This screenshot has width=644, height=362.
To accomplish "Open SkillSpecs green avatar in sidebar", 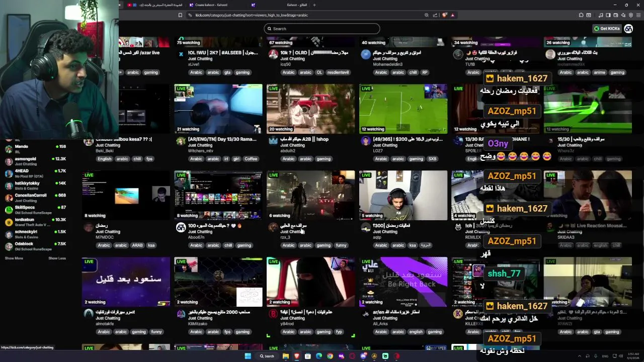I will 9,210.
